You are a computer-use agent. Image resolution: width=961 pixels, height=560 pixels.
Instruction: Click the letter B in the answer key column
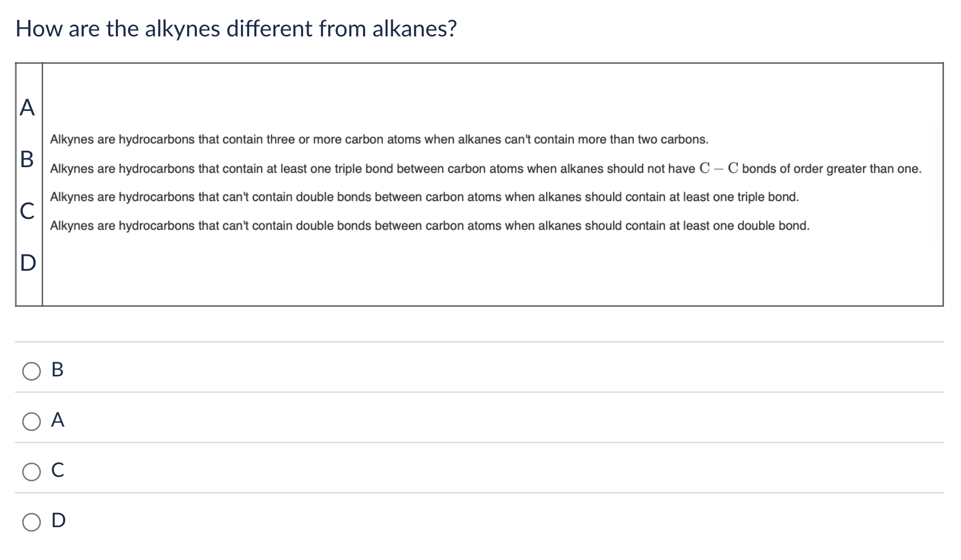coord(27,160)
